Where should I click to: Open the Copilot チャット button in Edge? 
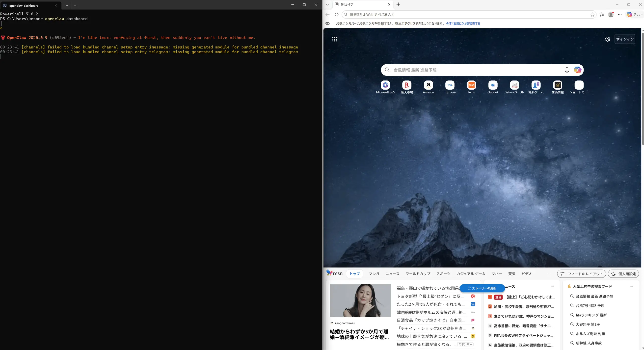coord(635,15)
